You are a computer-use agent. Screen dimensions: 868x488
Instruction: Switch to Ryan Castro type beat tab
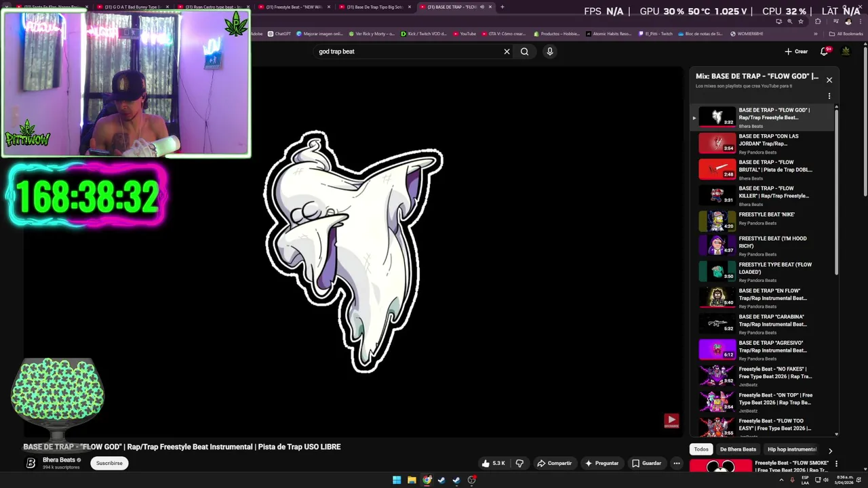(x=212, y=7)
